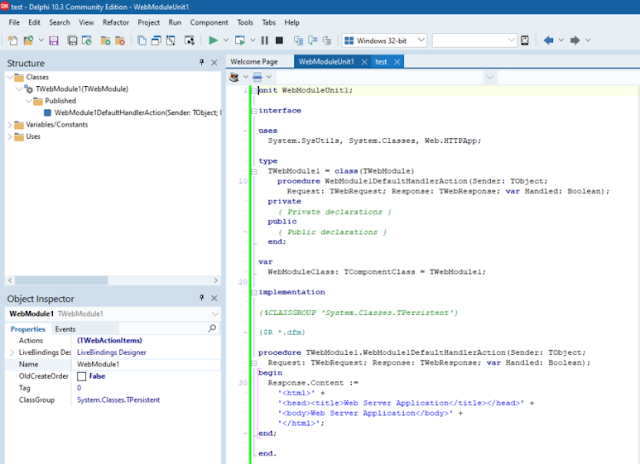640x464 pixels.
Task: Open the WebModule1 component selector dropdown
Action: click(215, 314)
